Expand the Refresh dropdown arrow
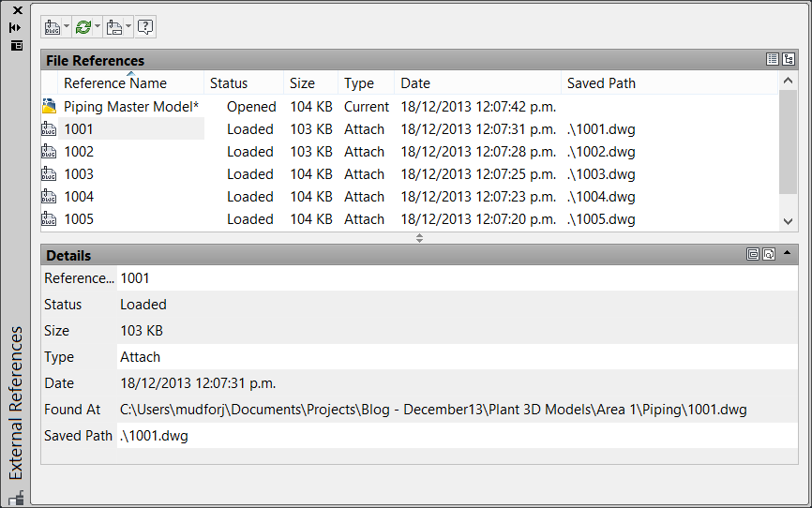812x508 pixels. (97, 26)
